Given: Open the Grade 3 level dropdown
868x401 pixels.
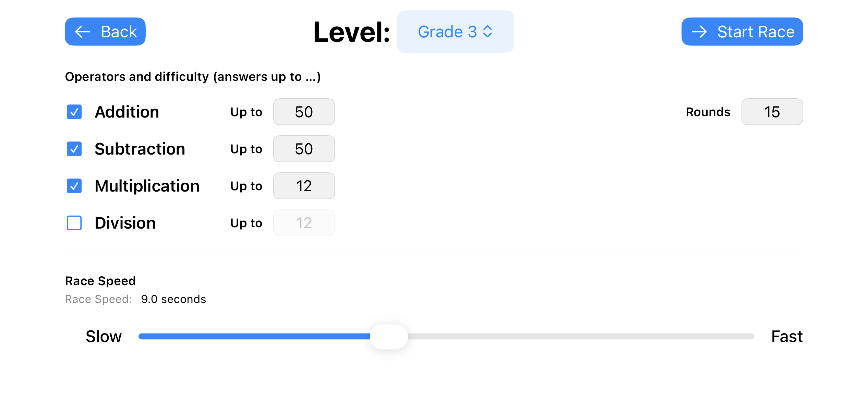Looking at the screenshot, I should (455, 32).
